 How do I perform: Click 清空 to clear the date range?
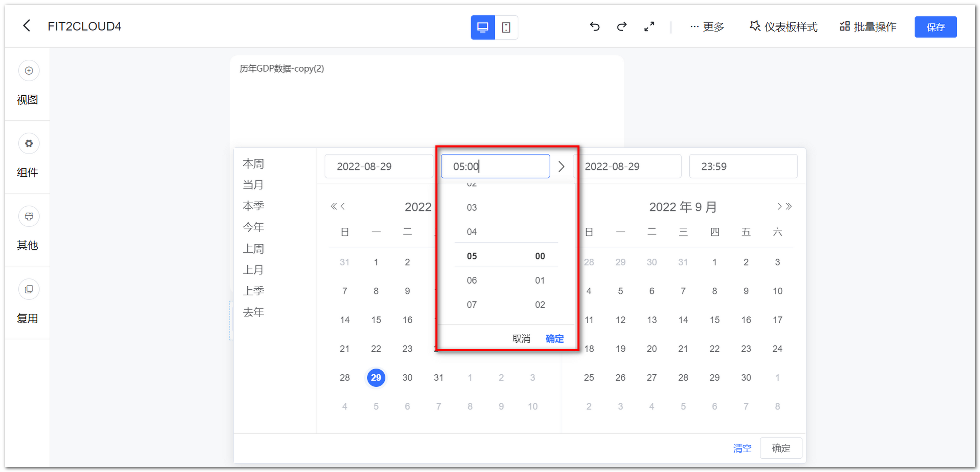(742, 448)
